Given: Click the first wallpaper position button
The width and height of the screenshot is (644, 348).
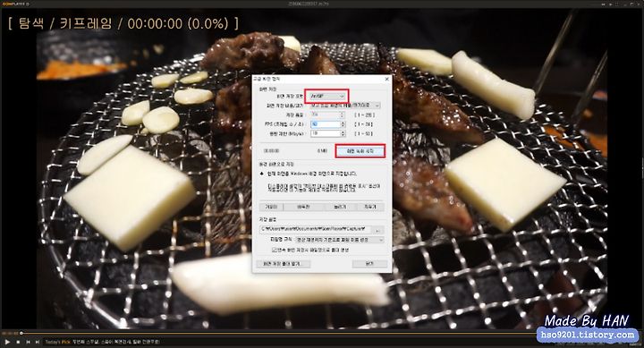Looking at the screenshot, I should (x=271, y=207).
